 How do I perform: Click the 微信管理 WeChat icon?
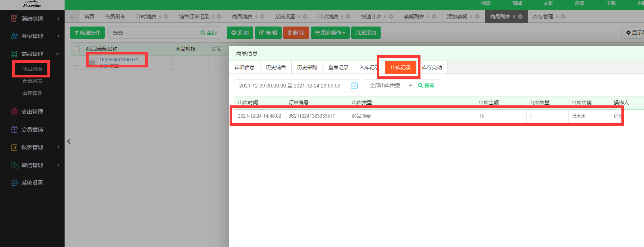tap(14, 165)
